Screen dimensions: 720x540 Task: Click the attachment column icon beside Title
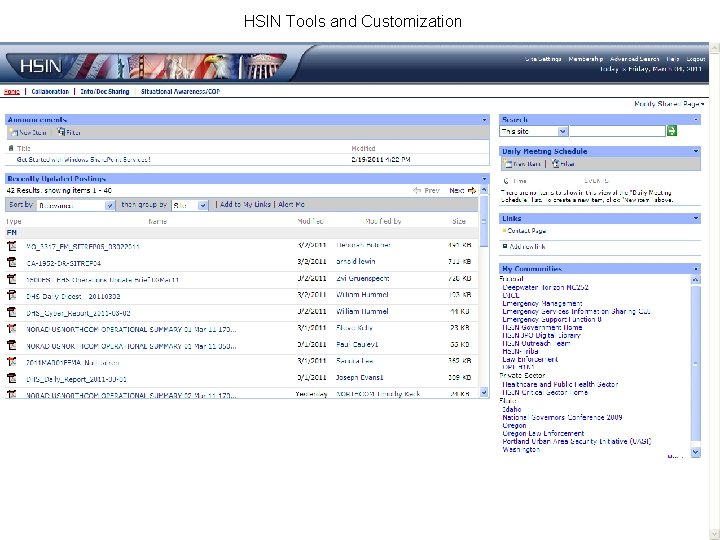(x=11, y=148)
